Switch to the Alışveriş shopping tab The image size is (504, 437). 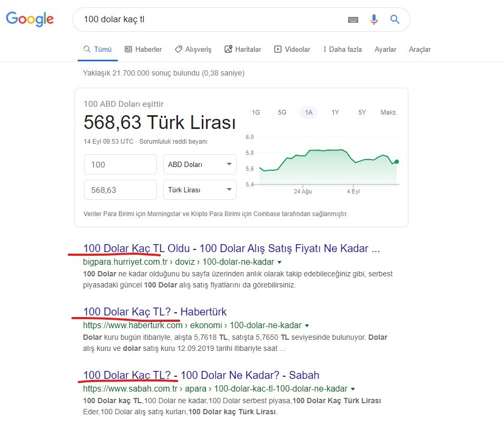click(x=193, y=49)
